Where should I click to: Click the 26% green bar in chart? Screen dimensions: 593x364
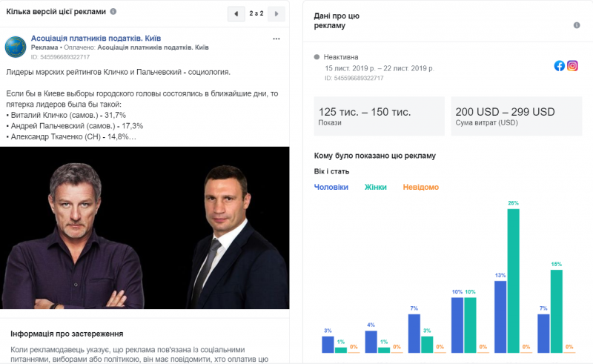point(513,280)
